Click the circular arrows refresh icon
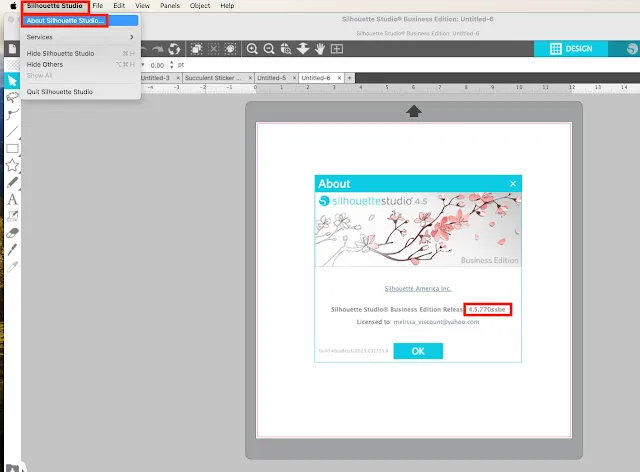This screenshot has width=640, height=472. (174, 49)
